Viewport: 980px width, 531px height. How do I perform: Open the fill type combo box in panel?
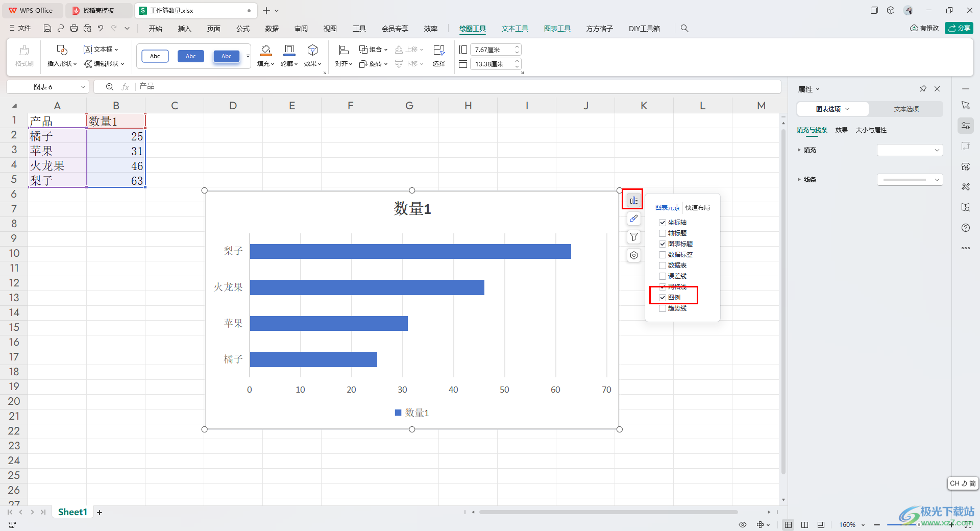(x=910, y=150)
